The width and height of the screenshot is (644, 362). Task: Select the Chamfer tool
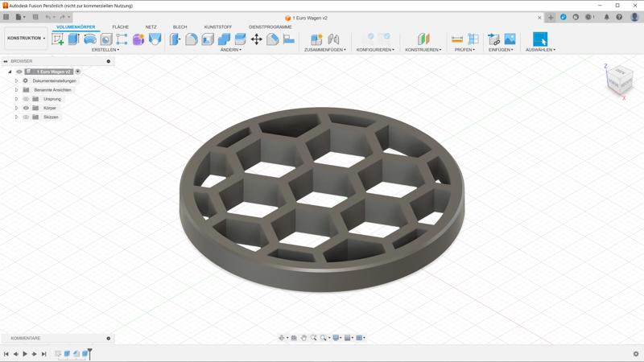click(x=273, y=39)
